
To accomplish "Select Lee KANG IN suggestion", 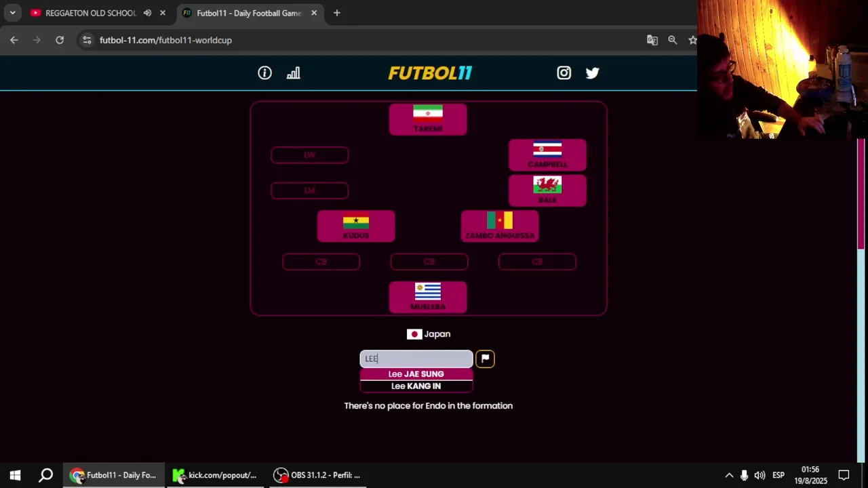I will click(x=416, y=386).
